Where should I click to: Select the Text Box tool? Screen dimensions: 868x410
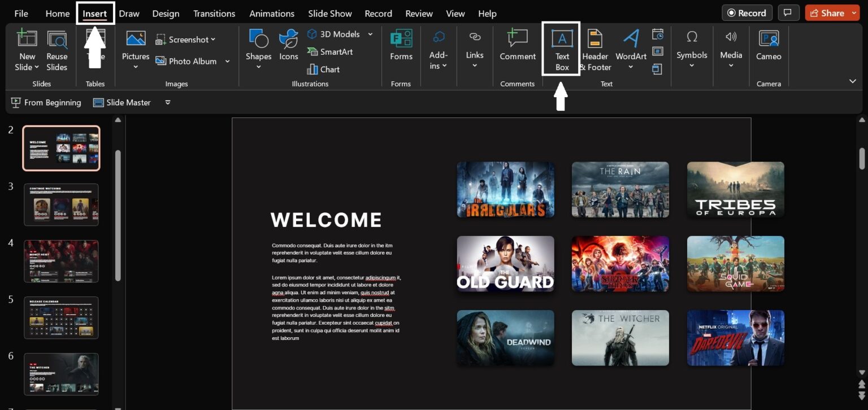[x=562, y=49]
